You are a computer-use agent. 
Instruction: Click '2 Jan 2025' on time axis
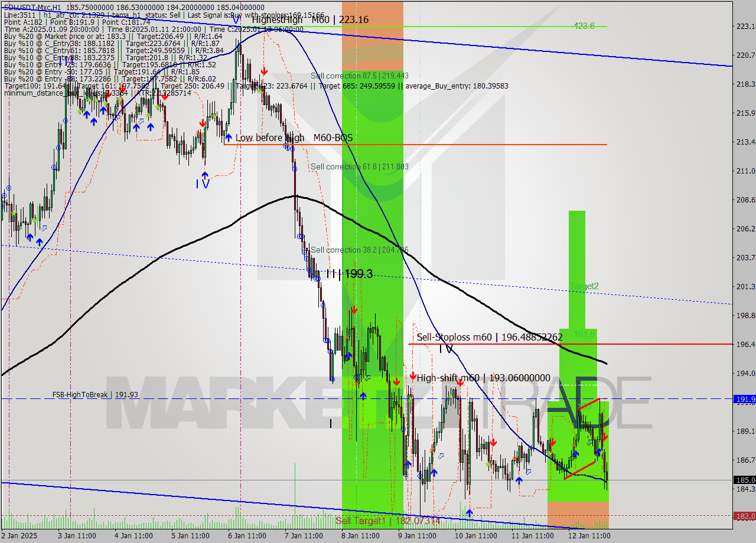tap(19, 536)
